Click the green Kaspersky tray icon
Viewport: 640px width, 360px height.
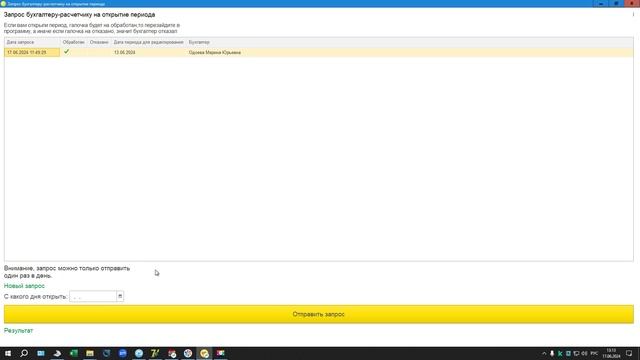tap(560, 353)
